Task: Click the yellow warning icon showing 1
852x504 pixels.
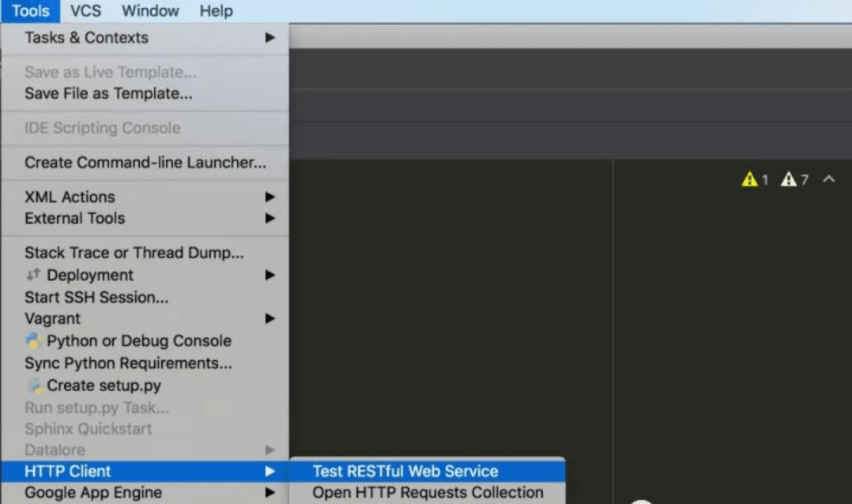Action: pyautogui.click(x=750, y=179)
